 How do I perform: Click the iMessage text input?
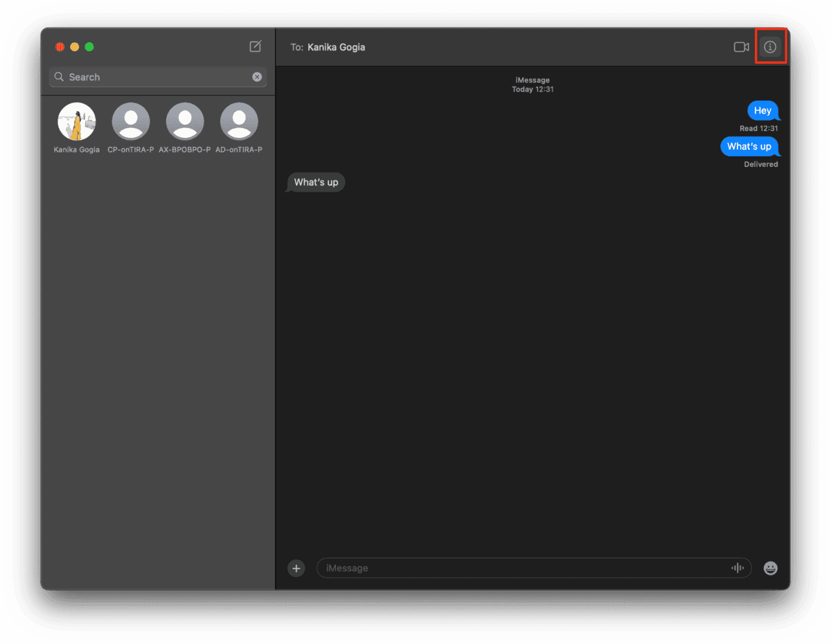coord(534,569)
